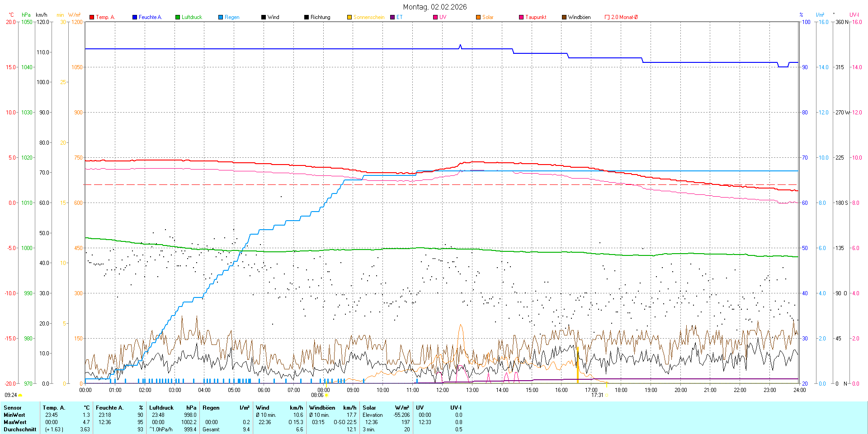Select the 18:00 time axis label
This screenshot has width=868, height=434.
(621, 390)
